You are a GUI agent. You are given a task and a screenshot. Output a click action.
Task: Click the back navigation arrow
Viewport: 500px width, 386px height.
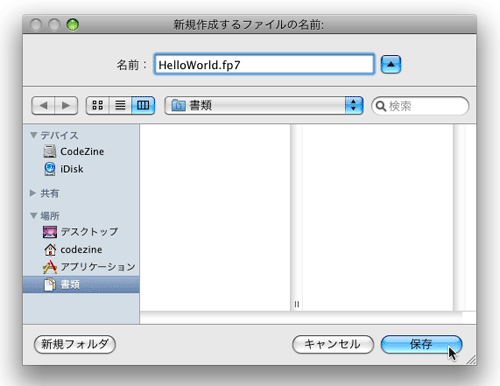point(43,106)
